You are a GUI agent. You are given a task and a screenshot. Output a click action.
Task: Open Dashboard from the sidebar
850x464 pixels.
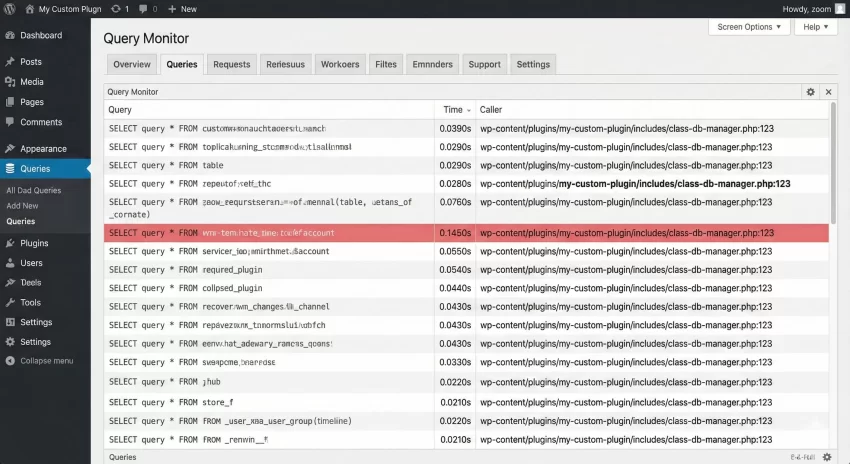click(x=41, y=35)
